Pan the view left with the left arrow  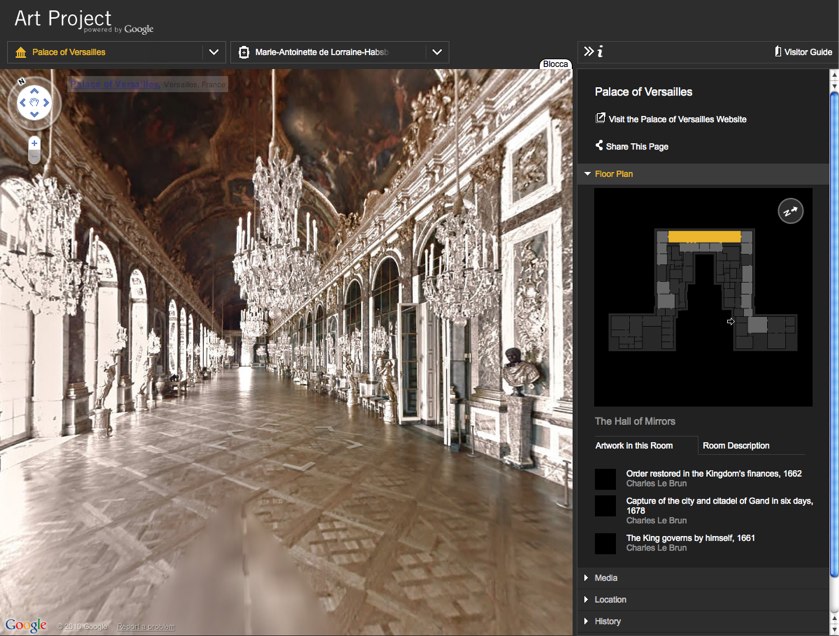(x=23, y=102)
